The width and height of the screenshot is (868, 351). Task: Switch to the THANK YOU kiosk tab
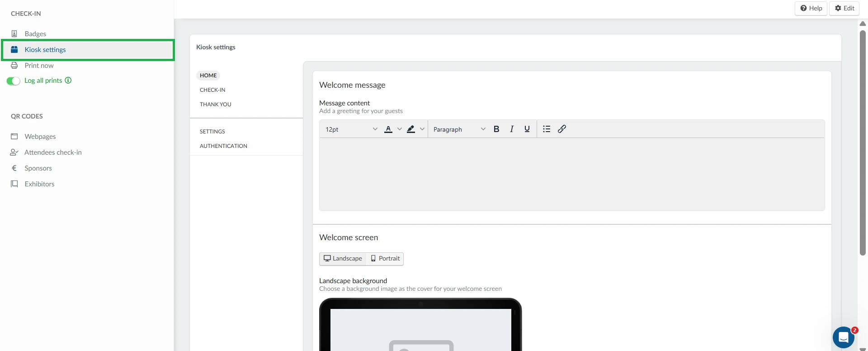click(x=215, y=104)
